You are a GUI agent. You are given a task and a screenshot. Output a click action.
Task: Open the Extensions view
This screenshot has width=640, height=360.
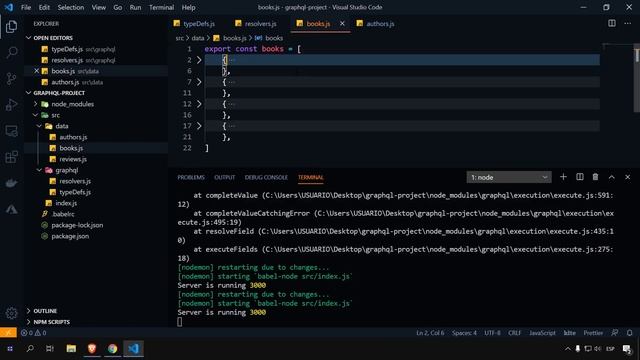pos(11,157)
